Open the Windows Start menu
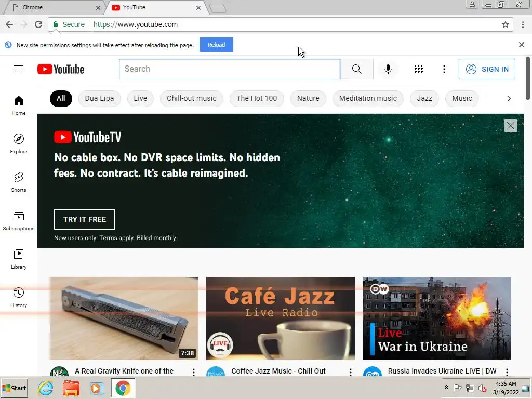Image resolution: width=532 pixels, height=399 pixels. point(14,388)
